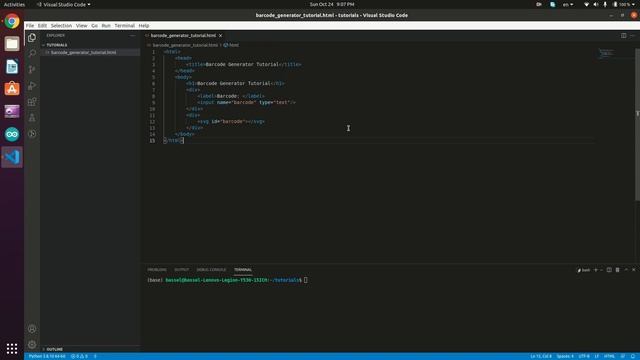Viewport: 640px width, 360px height.
Task: Create a new terminal with plus icon
Action: click(x=596, y=270)
